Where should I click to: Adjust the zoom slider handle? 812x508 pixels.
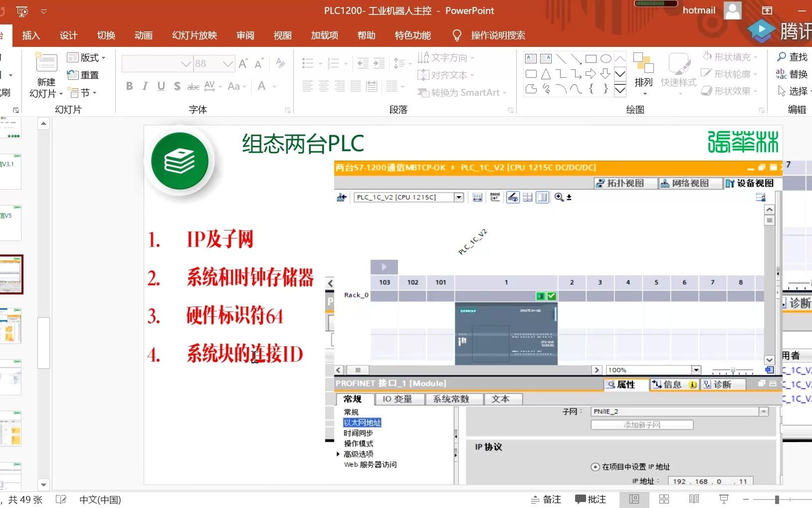pyautogui.click(x=777, y=500)
